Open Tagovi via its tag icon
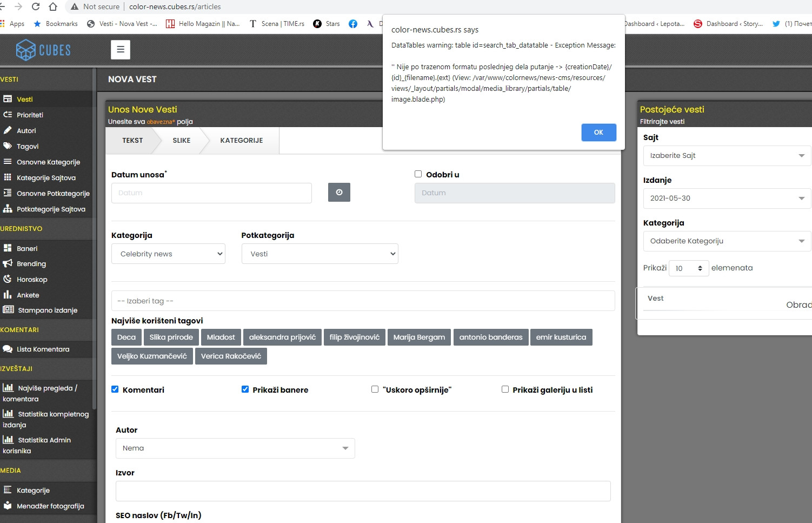 (x=8, y=146)
